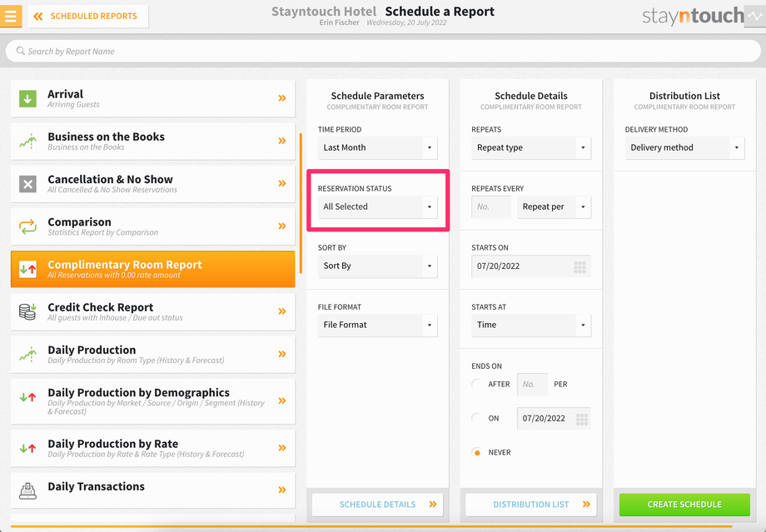Click the Daily Transactions register icon
The width and height of the screenshot is (766, 532).
pos(27,490)
